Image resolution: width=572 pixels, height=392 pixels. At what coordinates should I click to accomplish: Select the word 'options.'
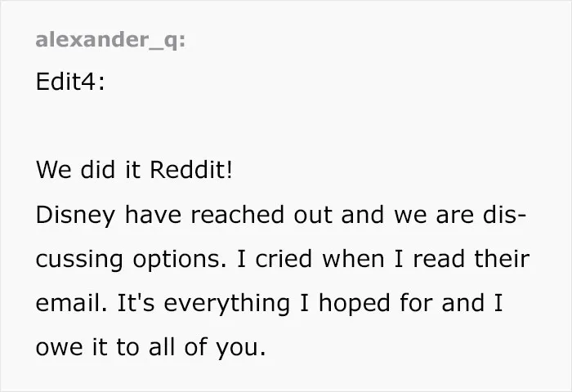(180, 260)
